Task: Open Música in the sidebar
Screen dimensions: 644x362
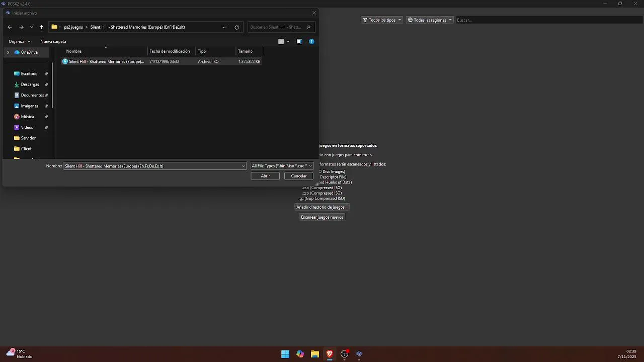Action: tap(27, 117)
